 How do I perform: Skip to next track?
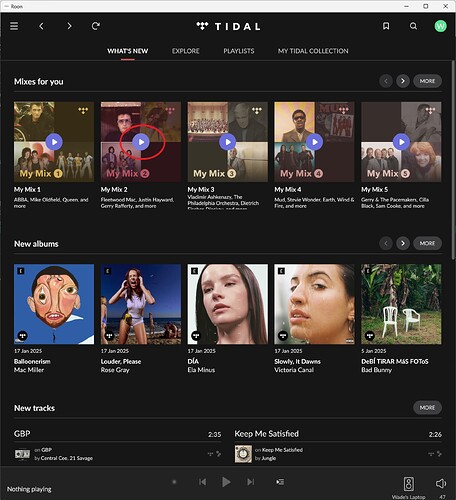coord(251,482)
